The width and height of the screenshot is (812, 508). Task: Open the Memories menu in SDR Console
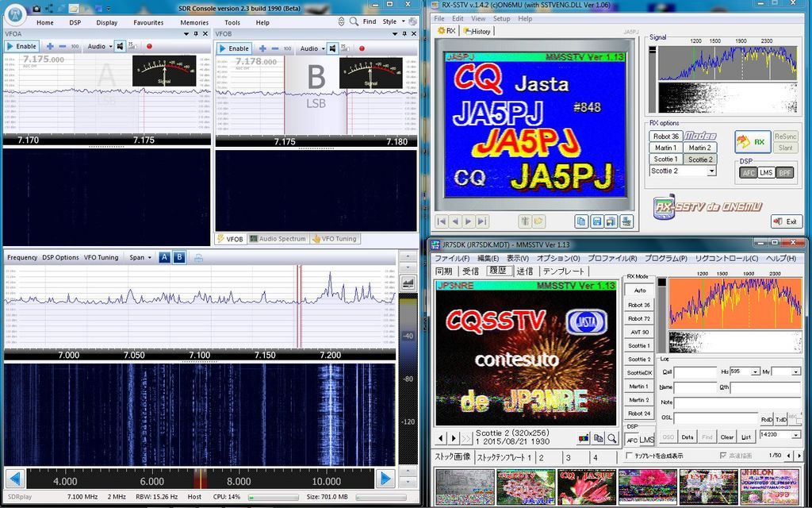pyautogui.click(x=194, y=22)
